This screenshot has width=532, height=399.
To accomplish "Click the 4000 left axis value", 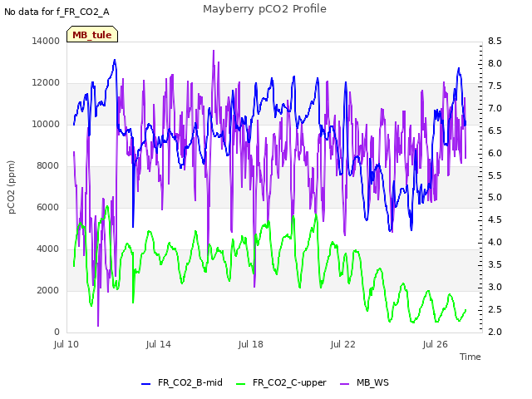I will [48, 249].
